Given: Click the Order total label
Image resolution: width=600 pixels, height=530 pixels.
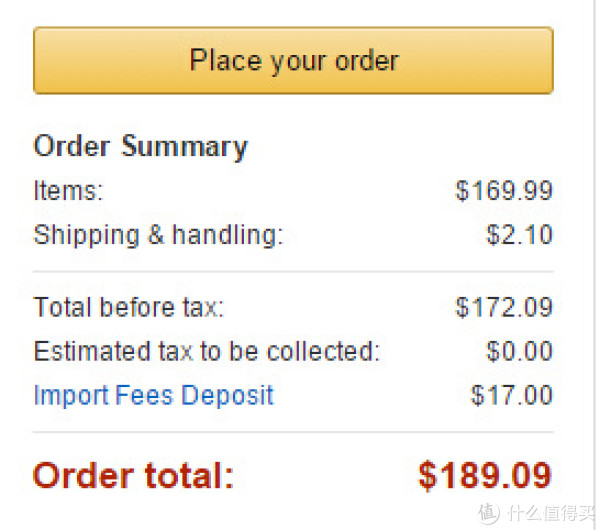Looking at the screenshot, I should point(134,475).
